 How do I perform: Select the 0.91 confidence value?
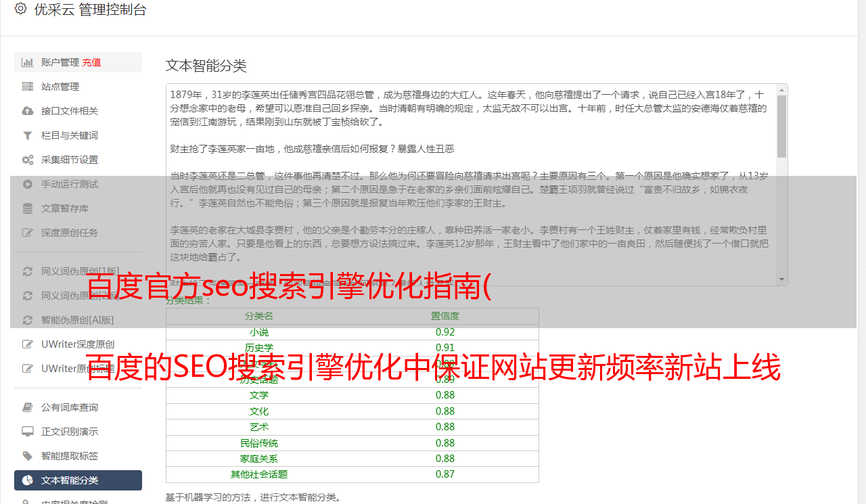tap(445, 348)
